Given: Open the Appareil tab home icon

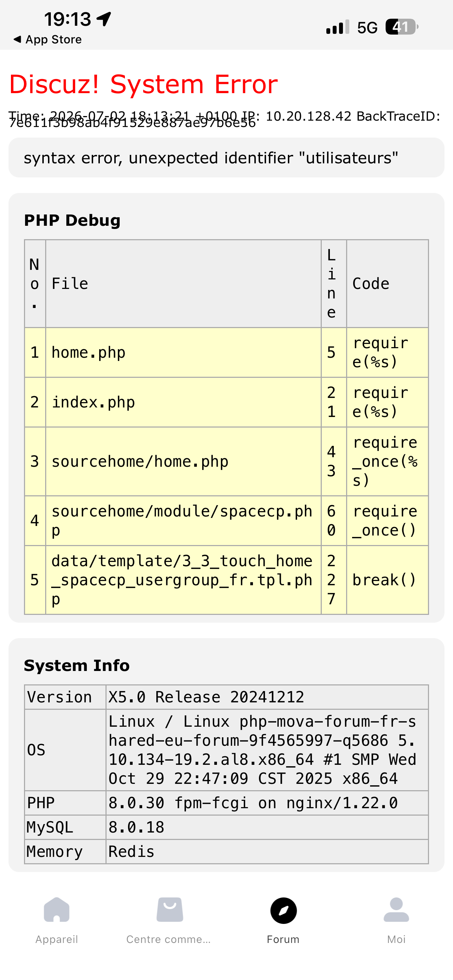Looking at the screenshot, I should (x=57, y=909).
